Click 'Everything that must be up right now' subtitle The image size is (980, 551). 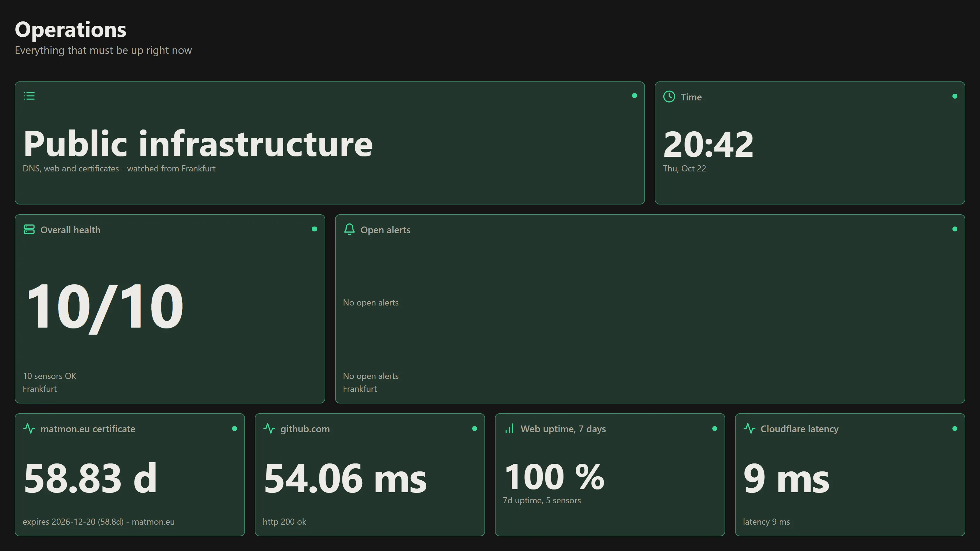tap(104, 50)
